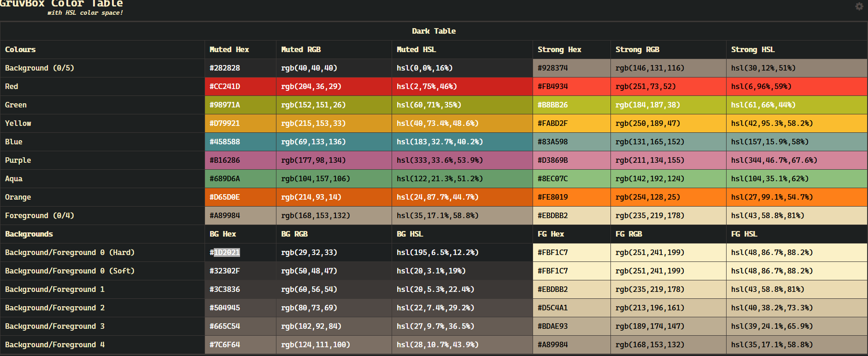Click the 'Foreground (0/4)' row label
Image resolution: width=868 pixels, height=356 pixels.
(x=102, y=215)
